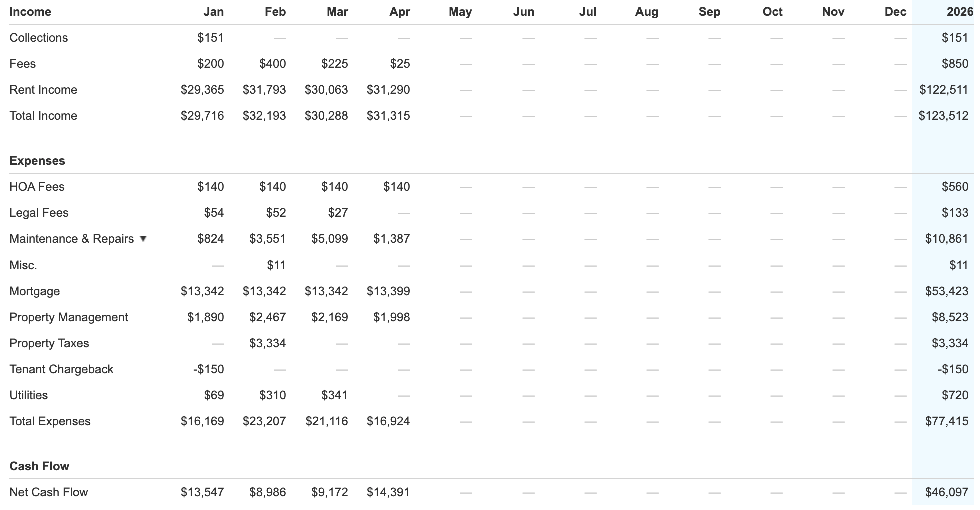The image size is (980, 510).
Task: Click the Legal Fees January amount $54
Action: click(214, 213)
